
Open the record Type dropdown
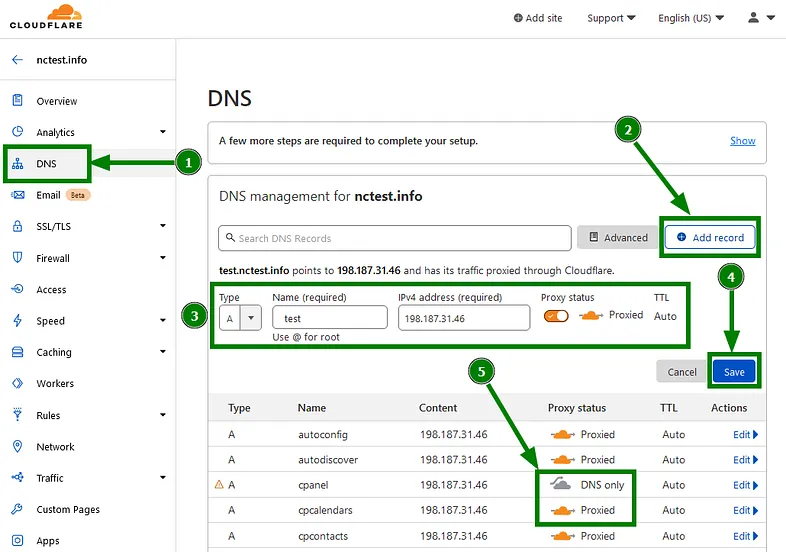pos(240,318)
